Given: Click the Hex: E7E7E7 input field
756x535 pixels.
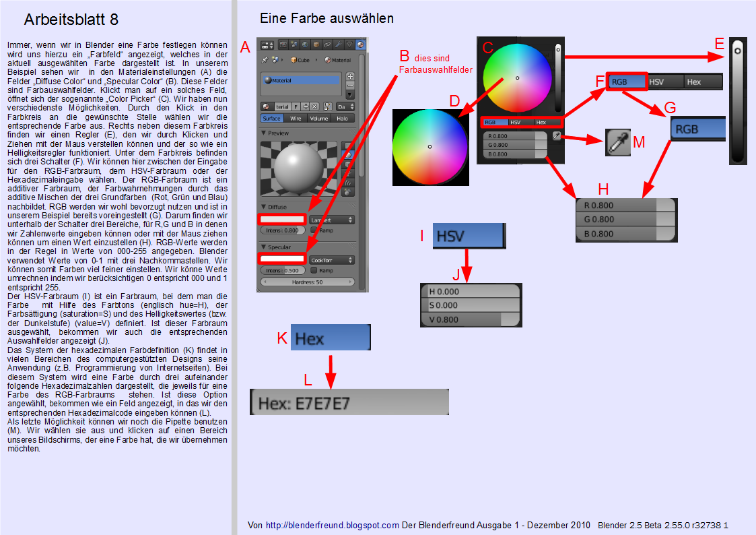Looking at the screenshot, I should 349,402.
